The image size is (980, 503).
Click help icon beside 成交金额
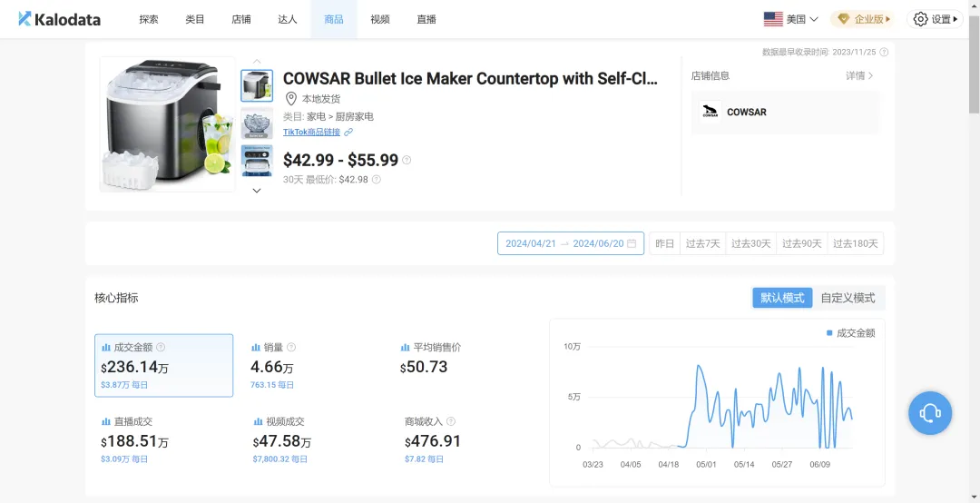coord(161,347)
